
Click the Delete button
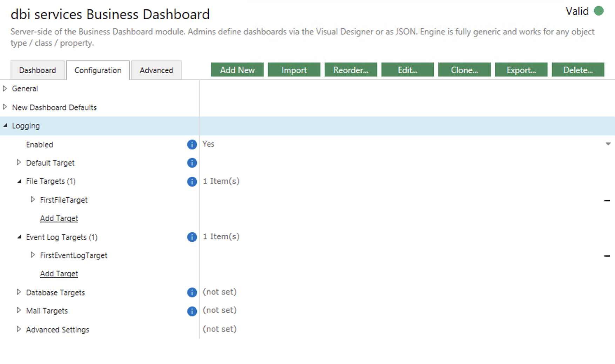[578, 70]
